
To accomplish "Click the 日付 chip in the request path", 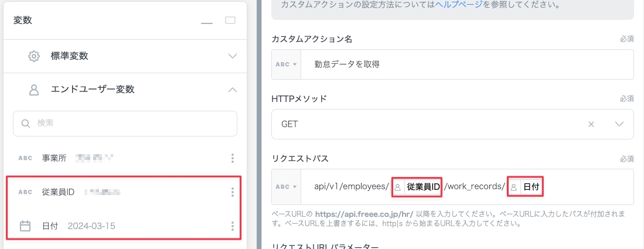I will 524,187.
